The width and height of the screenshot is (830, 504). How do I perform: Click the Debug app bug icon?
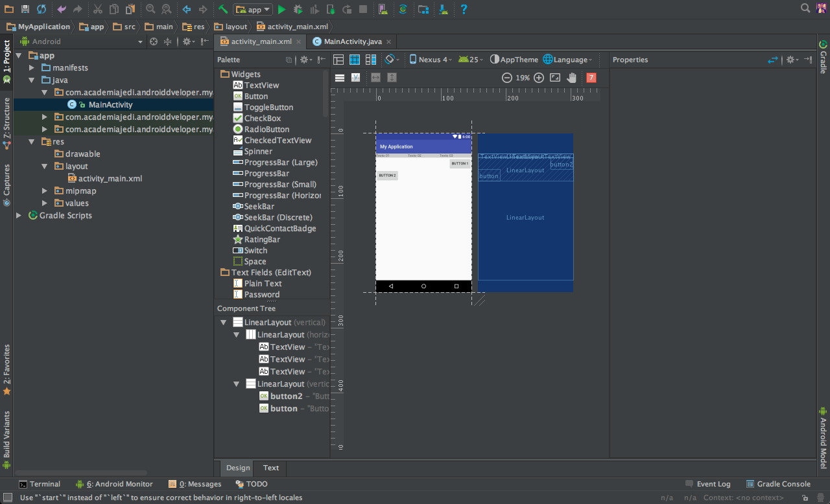pos(298,9)
